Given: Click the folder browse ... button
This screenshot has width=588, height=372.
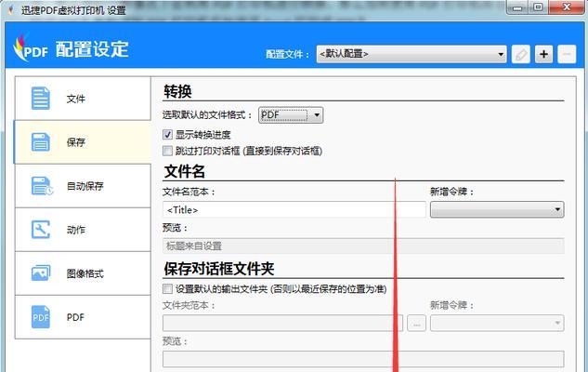Looking at the screenshot, I should point(417,324).
